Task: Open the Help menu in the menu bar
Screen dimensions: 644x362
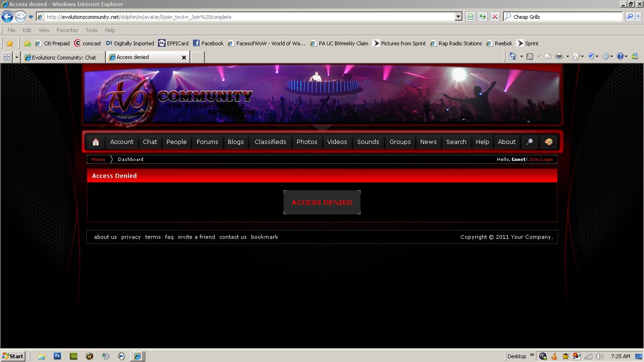Action: (110, 30)
